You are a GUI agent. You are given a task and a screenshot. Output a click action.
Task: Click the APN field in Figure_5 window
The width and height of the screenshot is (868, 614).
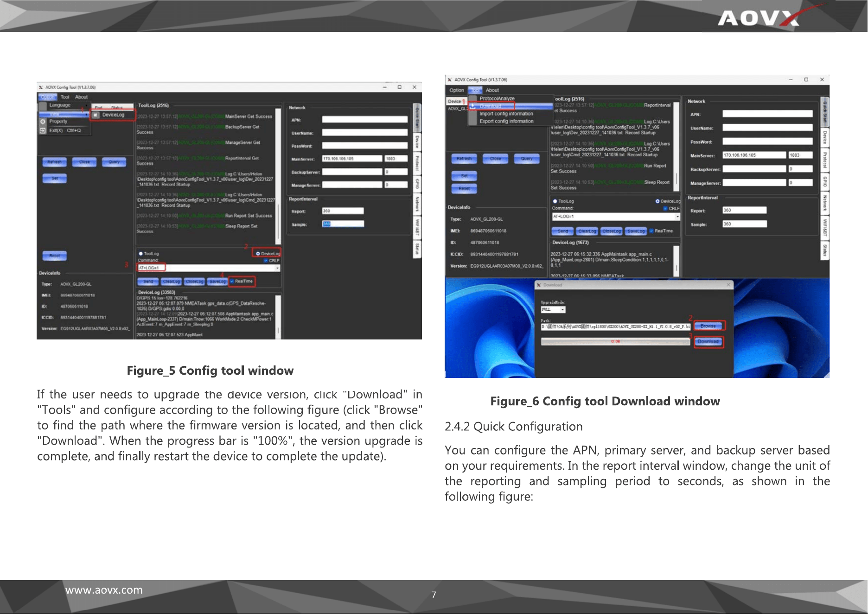pos(365,120)
